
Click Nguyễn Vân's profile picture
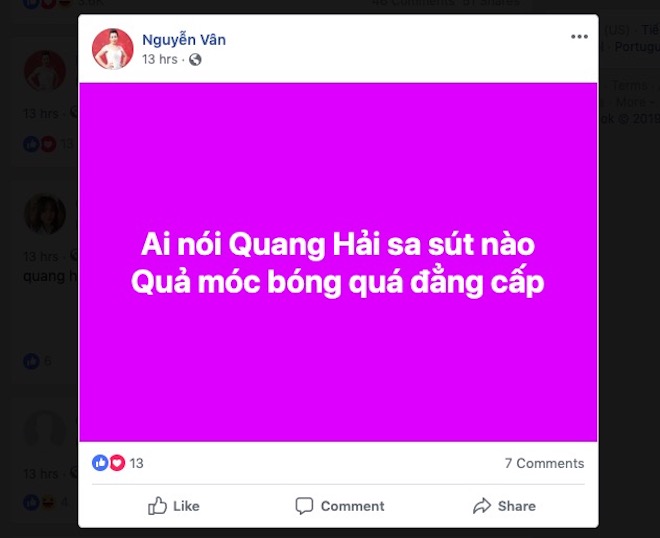click(x=112, y=49)
